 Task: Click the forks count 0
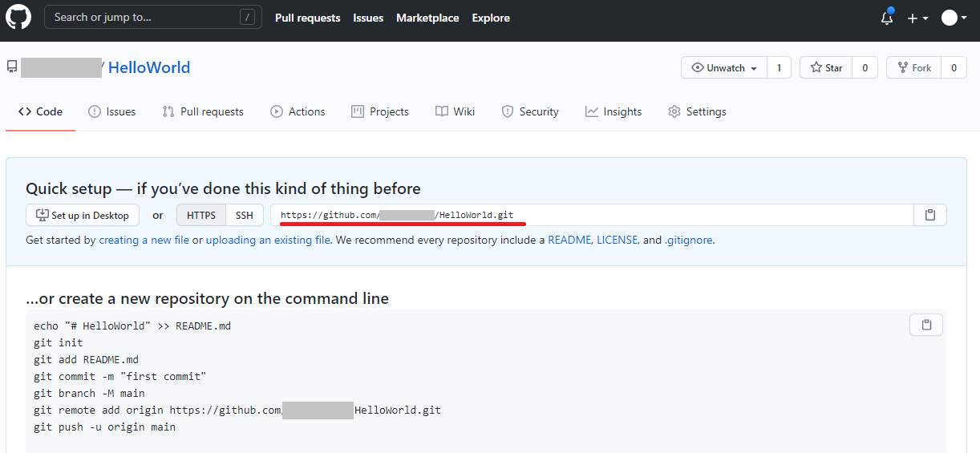tap(954, 68)
